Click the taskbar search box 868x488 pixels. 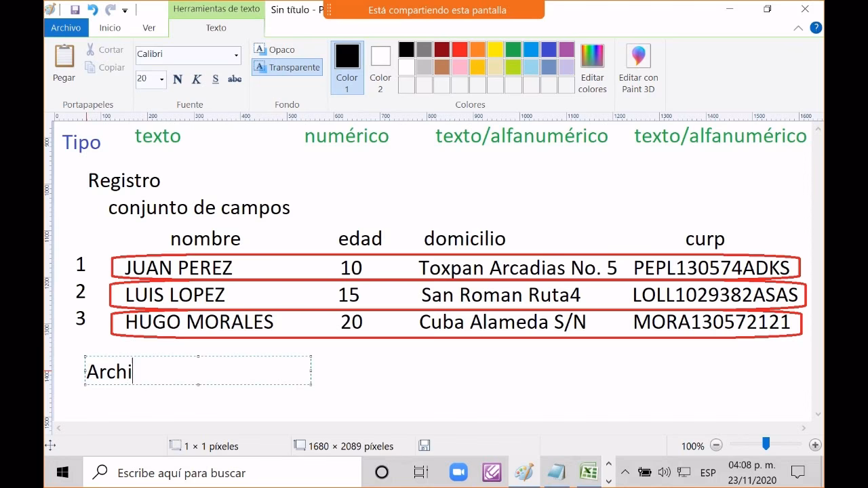(x=222, y=472)
